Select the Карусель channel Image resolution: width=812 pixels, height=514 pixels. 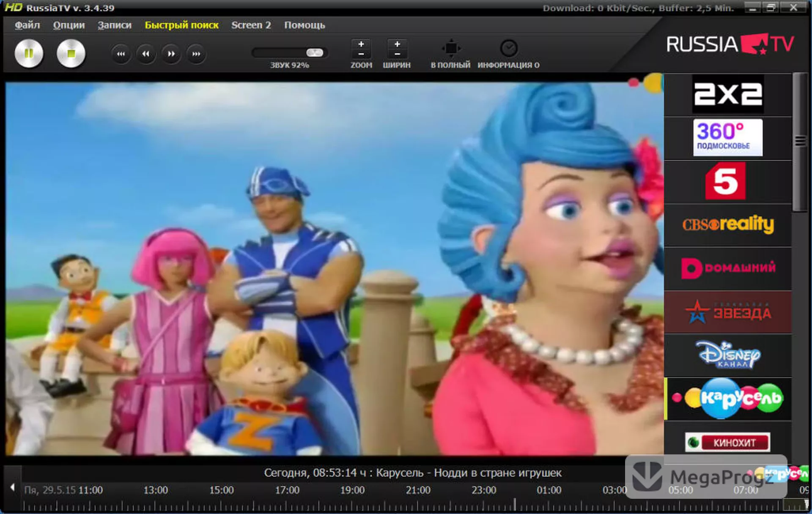[728, 399]
